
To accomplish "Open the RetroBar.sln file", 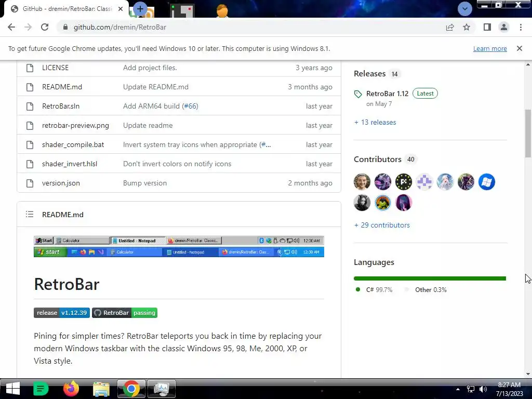I will (x=61, y=106).
